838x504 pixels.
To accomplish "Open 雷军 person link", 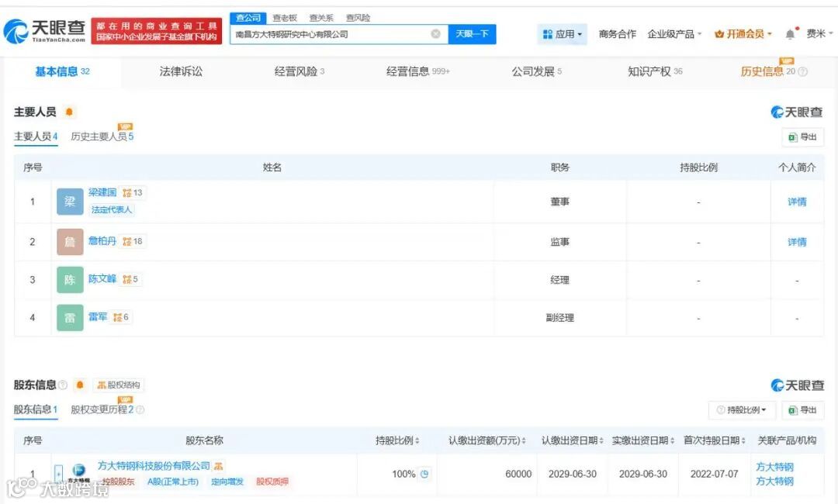I will pyautogui.click(x=98, y=316).
